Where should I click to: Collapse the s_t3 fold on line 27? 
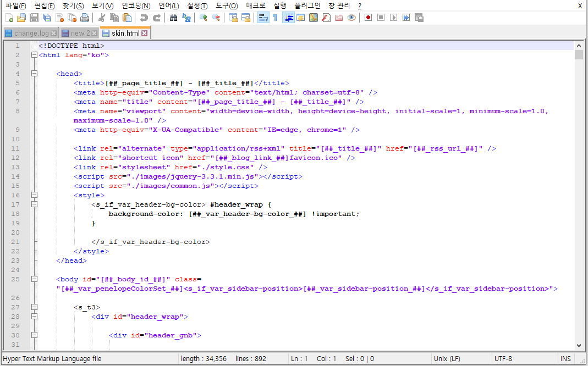tap(34, 307)
